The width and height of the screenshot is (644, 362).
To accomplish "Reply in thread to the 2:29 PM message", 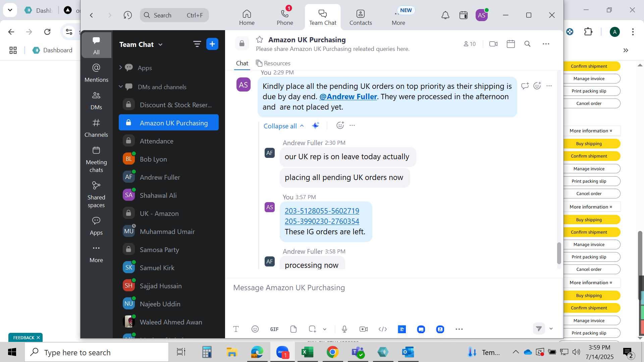I will coord(525,86).
